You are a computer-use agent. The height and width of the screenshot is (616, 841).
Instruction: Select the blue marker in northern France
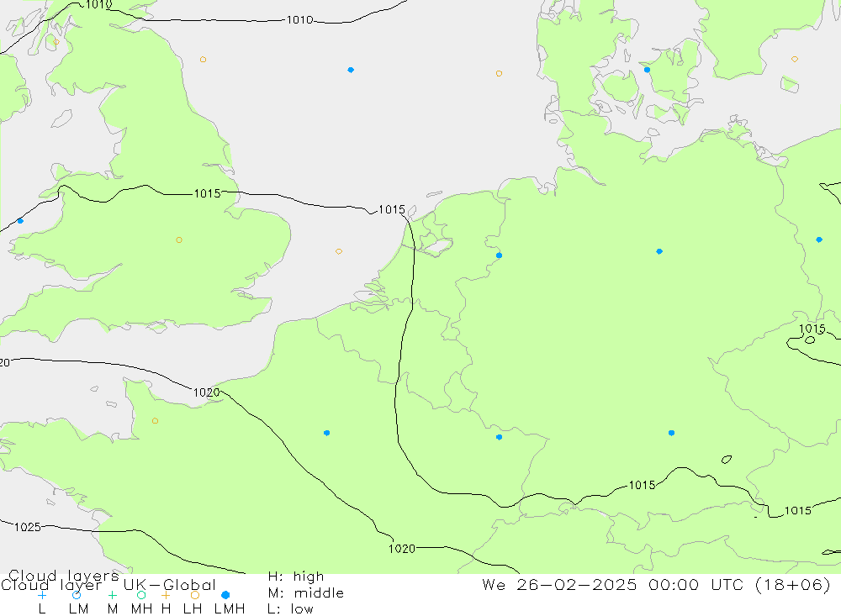pos(326,433)
